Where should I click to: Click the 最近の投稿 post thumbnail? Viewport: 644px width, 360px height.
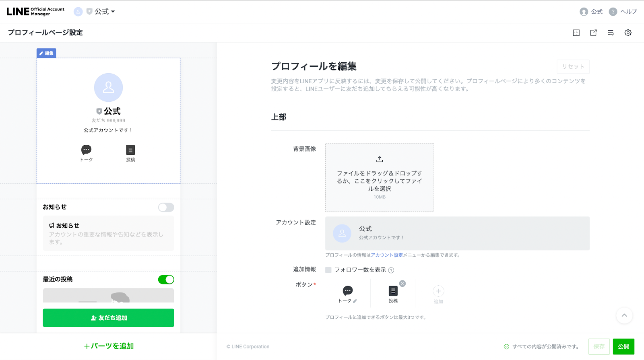tap(108, 295)
